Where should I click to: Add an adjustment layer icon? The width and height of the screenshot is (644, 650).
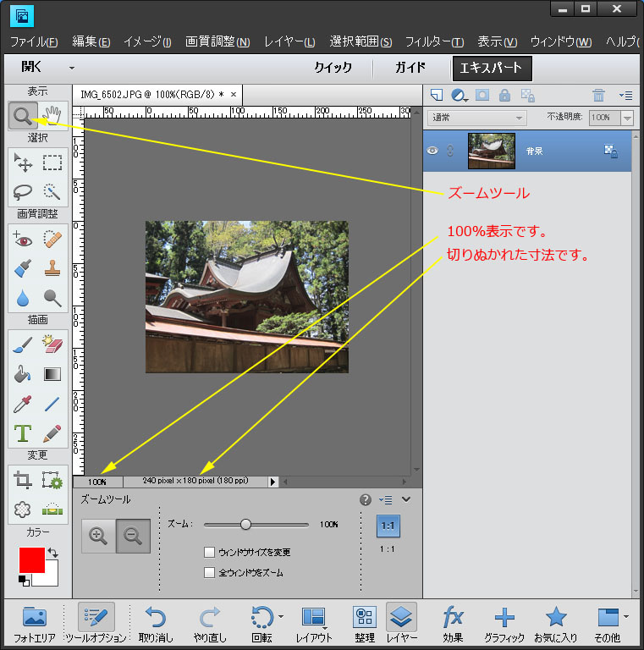point(459,96)
